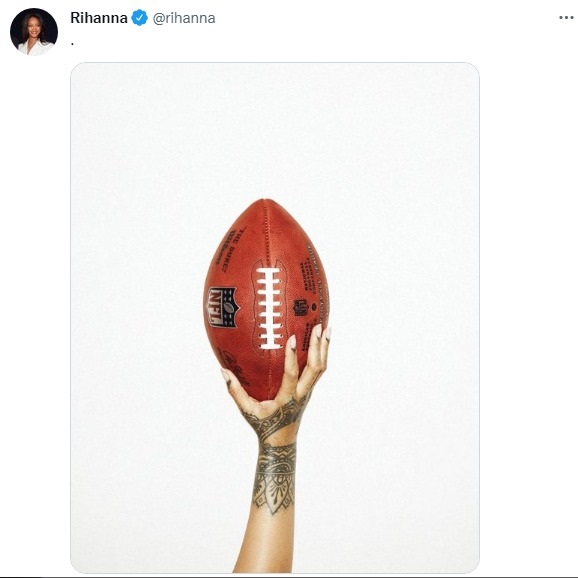Screen dimensions: 578x578
Task: Open the three-dot more options menu
Action: click(566, 18)
